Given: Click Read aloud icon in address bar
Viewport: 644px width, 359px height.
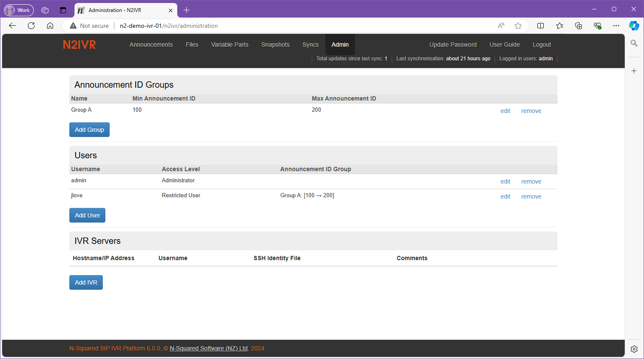Looking at the screenshot, I should tap(501, 26).
